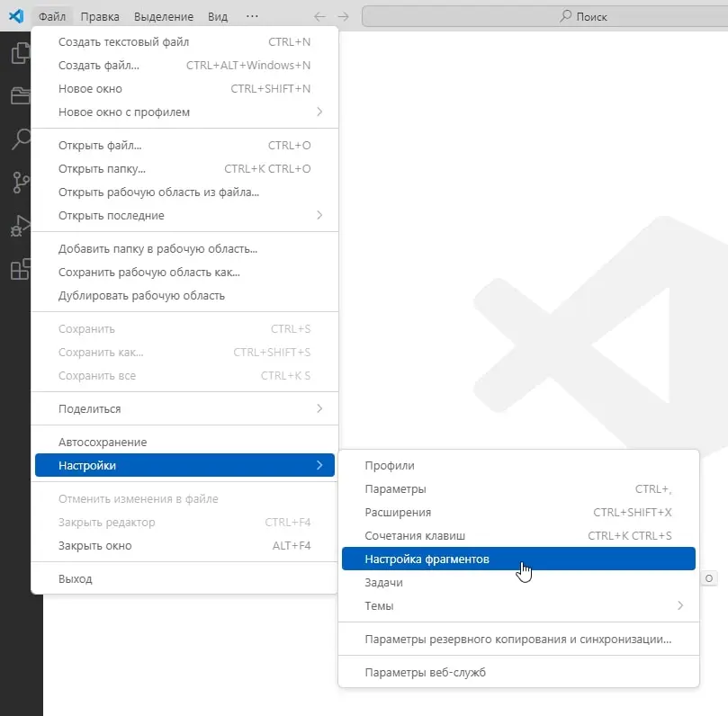
Task: Click the VS Code logo icon
Action: pos(16,16)
